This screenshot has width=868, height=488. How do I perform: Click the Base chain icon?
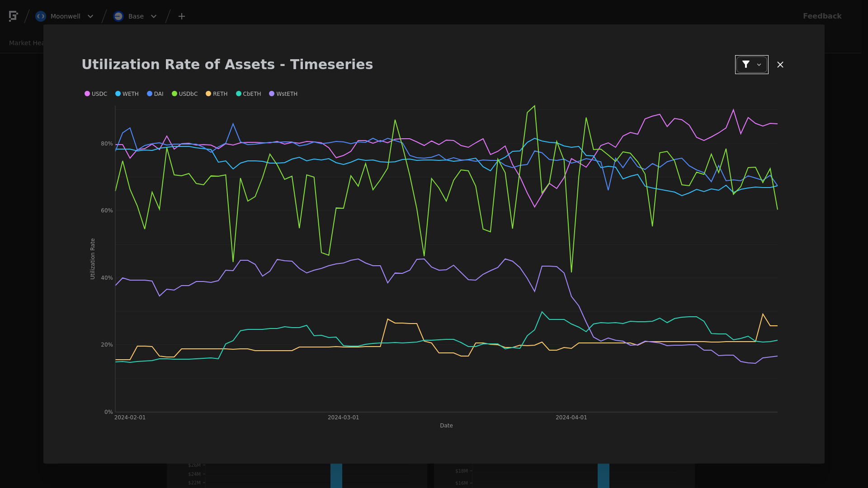click(118, 16)
